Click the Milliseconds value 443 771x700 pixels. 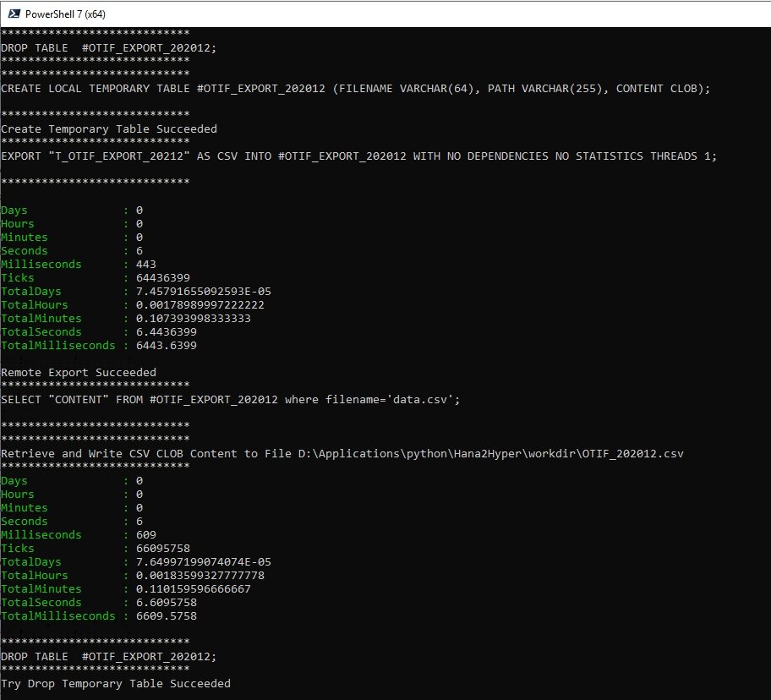146,264
